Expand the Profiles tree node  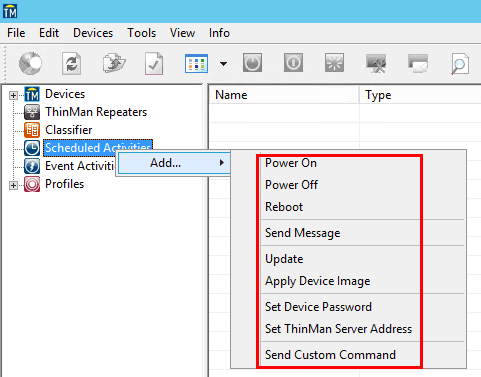(x=13, y=185)
